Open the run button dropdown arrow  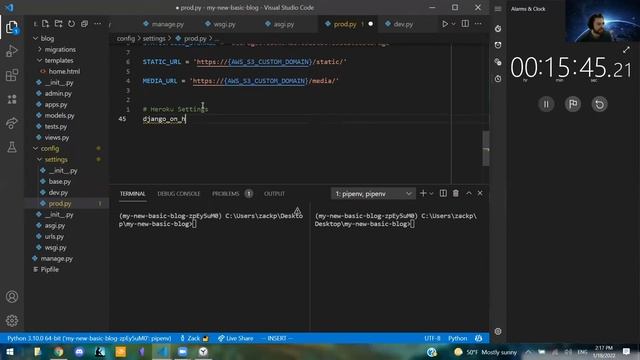pyautogui.click(x=453, y=24)
